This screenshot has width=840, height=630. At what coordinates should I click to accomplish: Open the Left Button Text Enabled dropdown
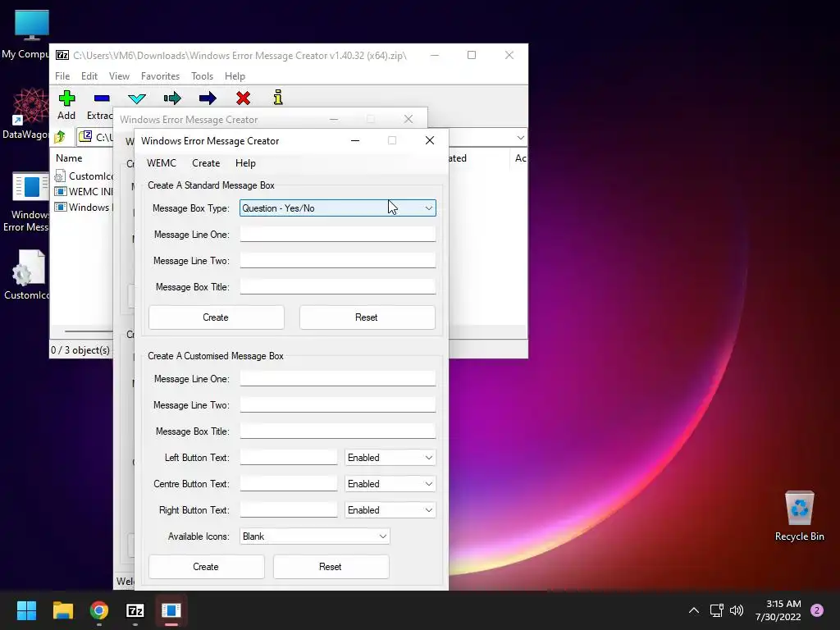pos(390,458)
